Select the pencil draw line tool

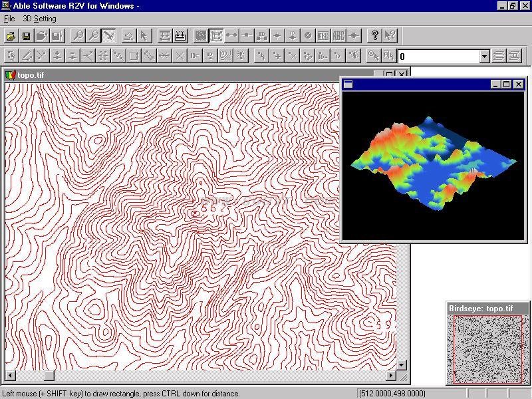[x=27, y=56]
